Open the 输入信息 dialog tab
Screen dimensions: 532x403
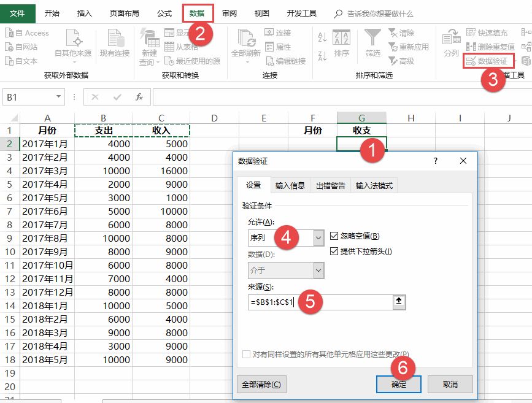click(x=290, y=186)
